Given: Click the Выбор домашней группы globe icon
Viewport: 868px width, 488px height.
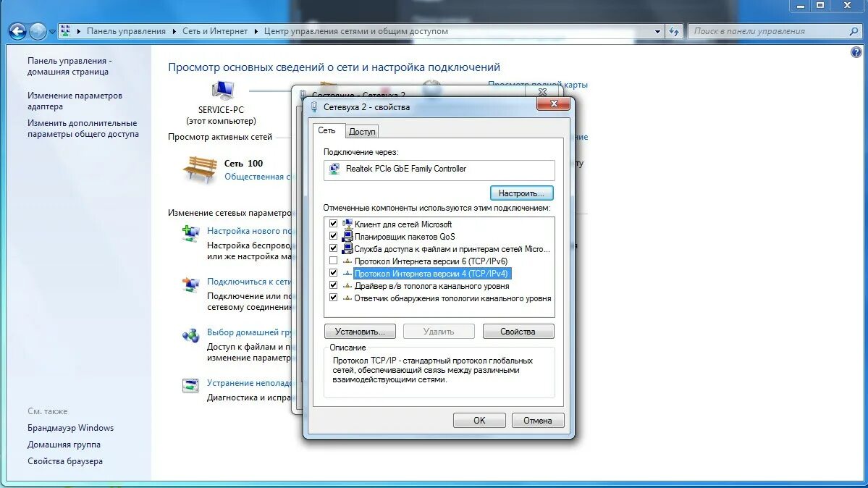Looking at the screenshot, I should [x=190, y=335].
